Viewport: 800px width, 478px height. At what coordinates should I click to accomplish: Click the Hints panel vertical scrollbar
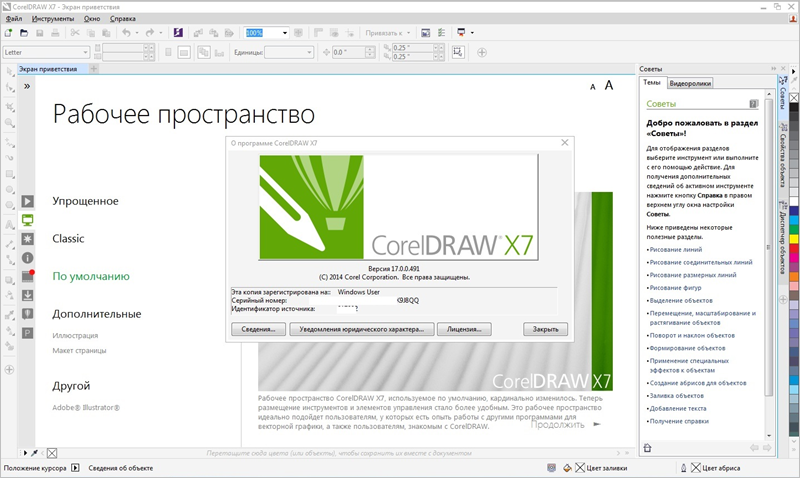[x=769, y=245]
